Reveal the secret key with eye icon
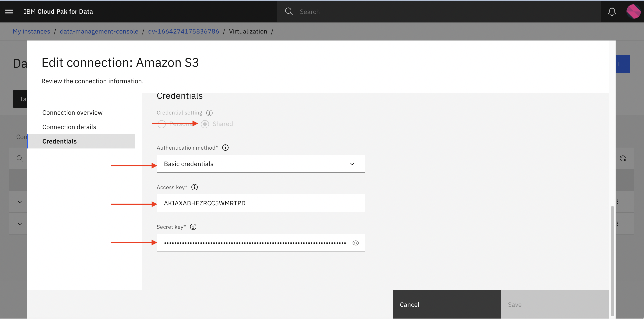 point(356,243)
